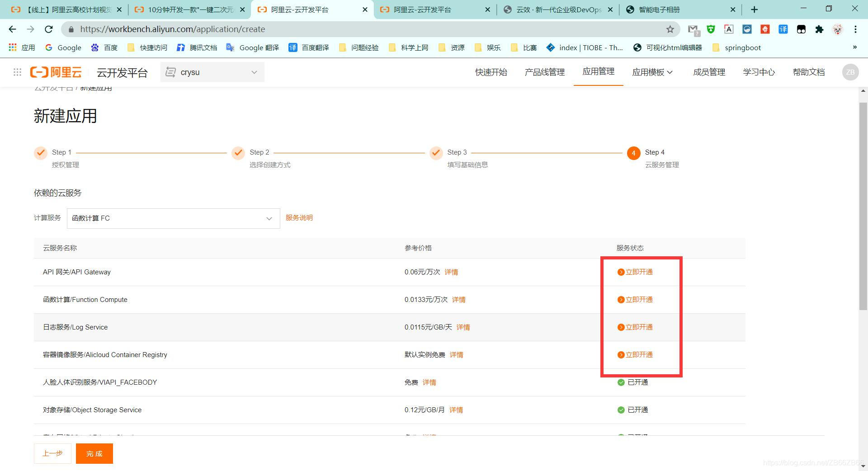
Task: Open 详情 for Alicloud Container Registry
Action: click(x=457, y=355)
